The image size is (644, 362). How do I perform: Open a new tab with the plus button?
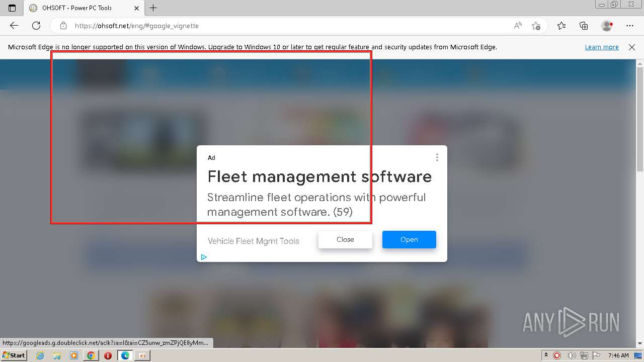[153, 8]
